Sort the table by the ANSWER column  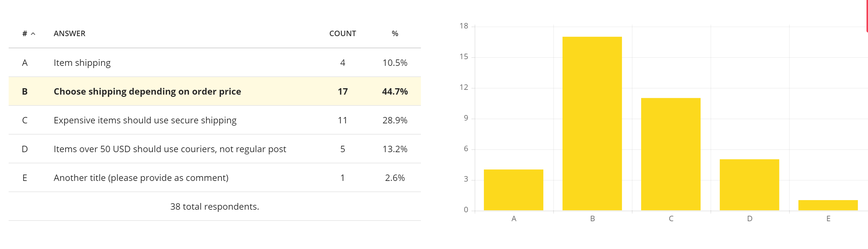point(69,34)
